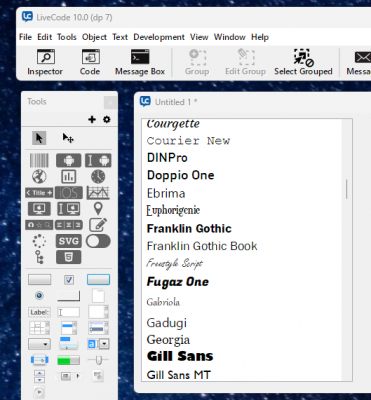This screenshot has height=400, width=371.
Task: Select the Clock widget in Tools
Action: 98,177
